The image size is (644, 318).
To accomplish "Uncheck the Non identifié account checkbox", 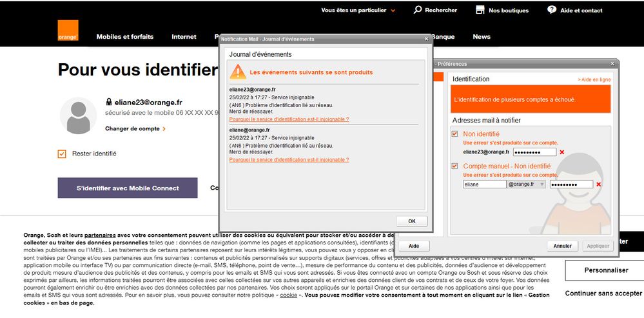I will coord(454,134).
